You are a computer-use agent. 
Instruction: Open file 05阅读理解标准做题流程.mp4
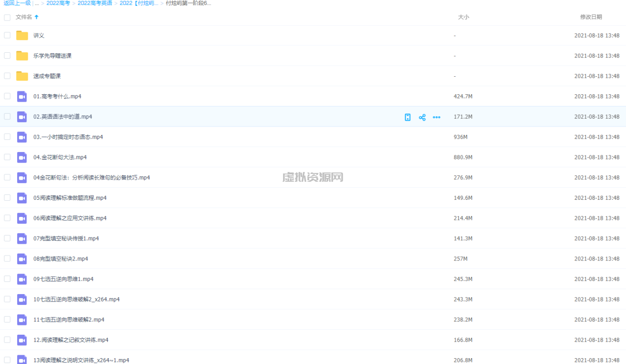[70, 198]
